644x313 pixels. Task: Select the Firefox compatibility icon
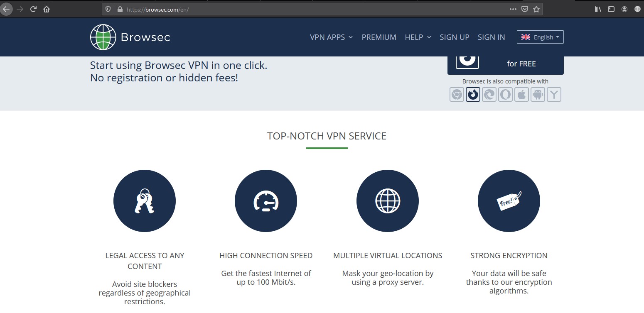coord(473,95)
